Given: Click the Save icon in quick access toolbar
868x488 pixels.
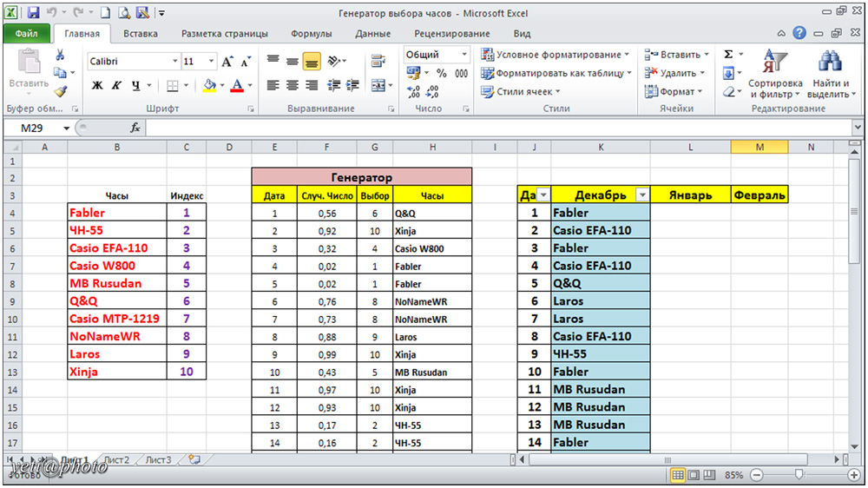Looking at the screenshot, I should click(x=33, y=13).
